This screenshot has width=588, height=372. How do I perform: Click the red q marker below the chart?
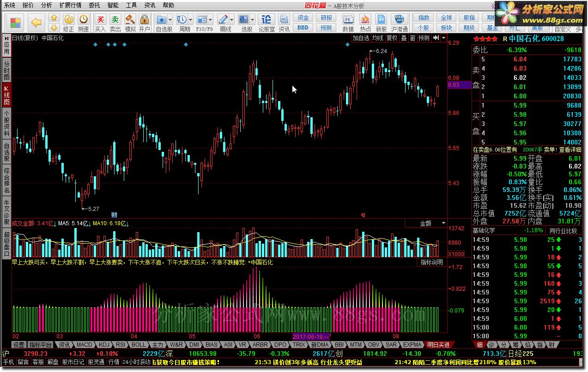[x=363, y=215]
